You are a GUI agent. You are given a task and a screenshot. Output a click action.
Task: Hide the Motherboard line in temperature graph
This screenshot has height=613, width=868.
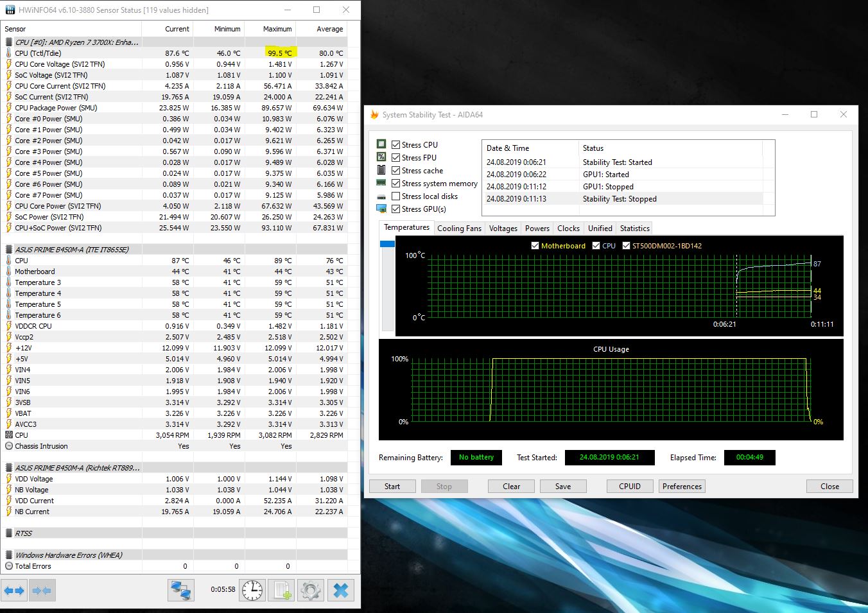point(535,245)
